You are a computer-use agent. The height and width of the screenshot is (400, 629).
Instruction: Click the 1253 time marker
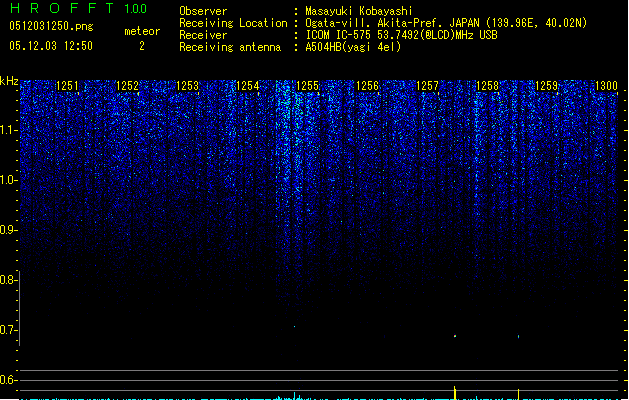tap(187, 86)
